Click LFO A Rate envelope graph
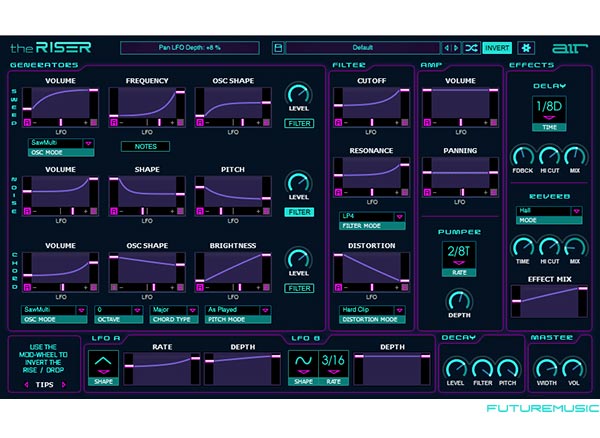The height and width of the screenshot is (438, 600). tap(162, 368)
